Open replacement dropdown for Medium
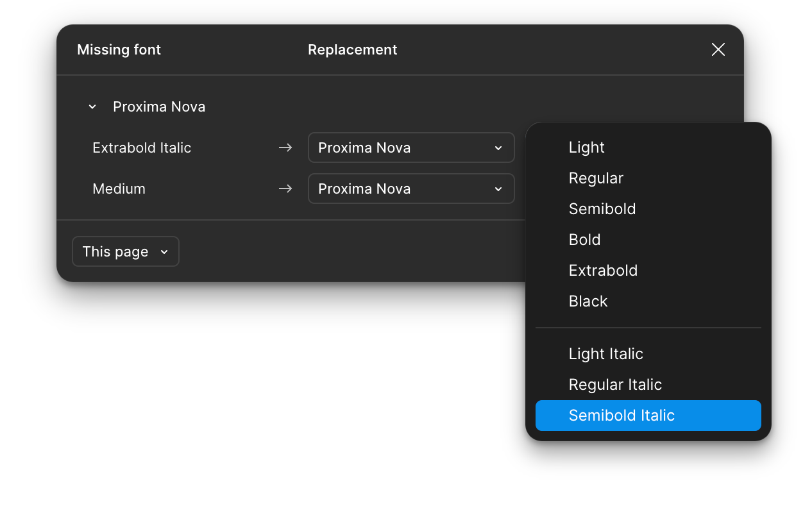The width and height of the screenshot is (812, 513). point(411,189)
